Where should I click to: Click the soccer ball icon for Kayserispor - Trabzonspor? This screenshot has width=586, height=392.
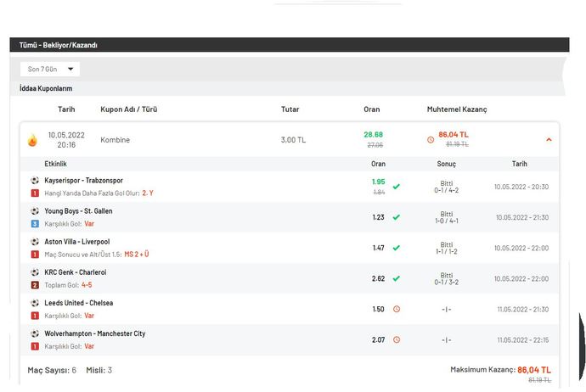coord(35,181)
